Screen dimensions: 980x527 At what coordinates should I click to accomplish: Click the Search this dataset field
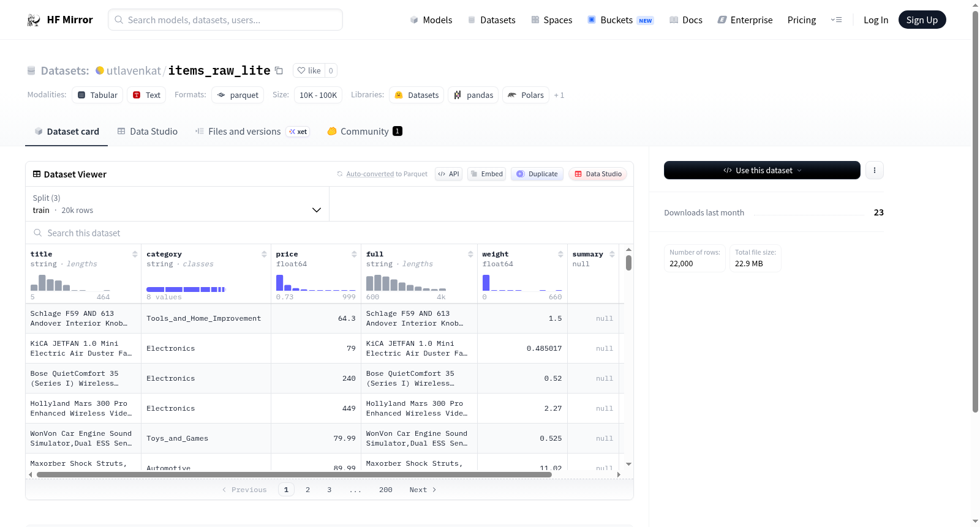330,233
